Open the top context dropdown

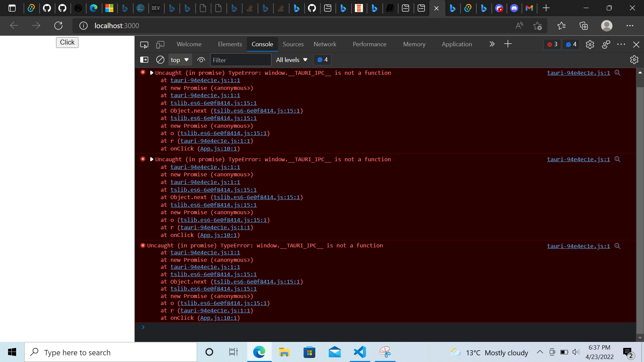point(180,60)
